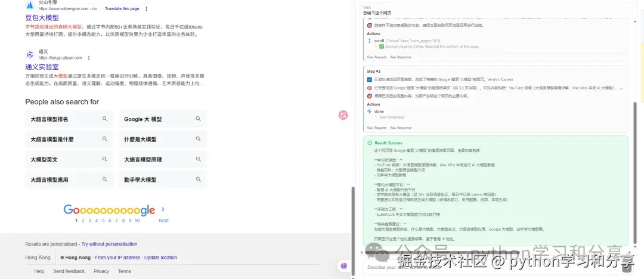Click the Step #3 goal target icon
This screenshot has height=279, width=644.
coord(370,96)
